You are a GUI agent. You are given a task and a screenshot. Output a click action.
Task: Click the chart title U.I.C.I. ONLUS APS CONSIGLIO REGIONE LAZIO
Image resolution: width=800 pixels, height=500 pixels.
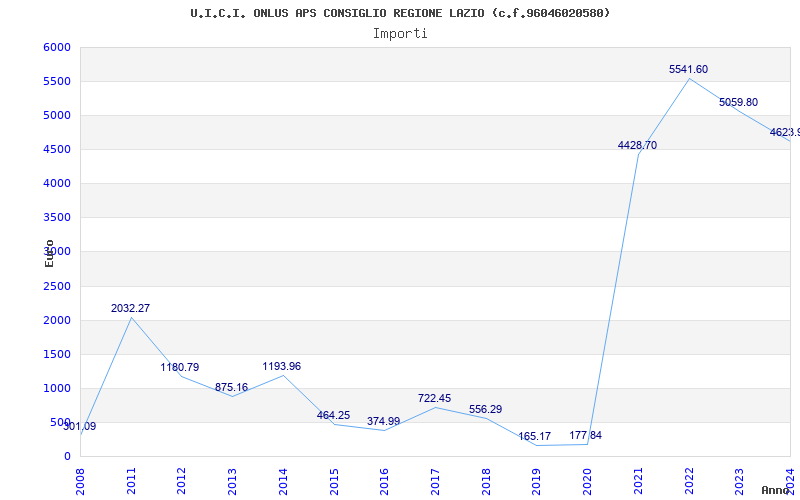pos(401,13)
